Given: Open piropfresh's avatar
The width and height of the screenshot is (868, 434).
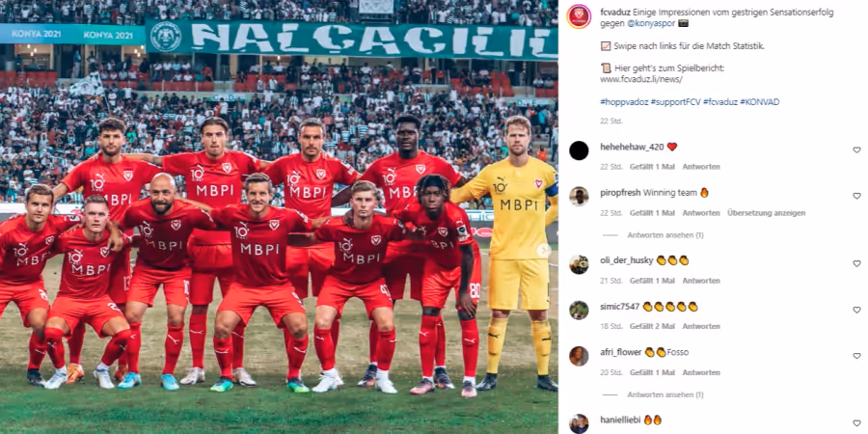Looking at the screenshot, I should pyautogui.click(x=579, y=197).
